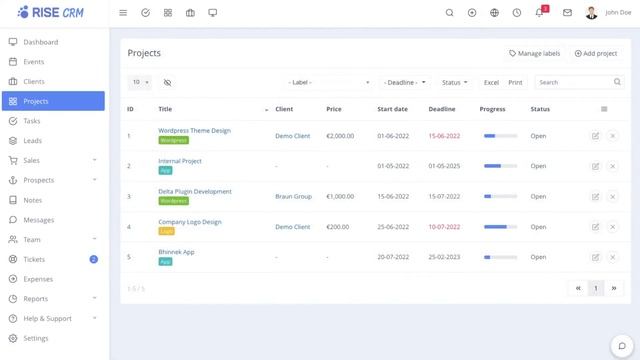
Task: Open Events in sidebar
Action: coord(53,62)
